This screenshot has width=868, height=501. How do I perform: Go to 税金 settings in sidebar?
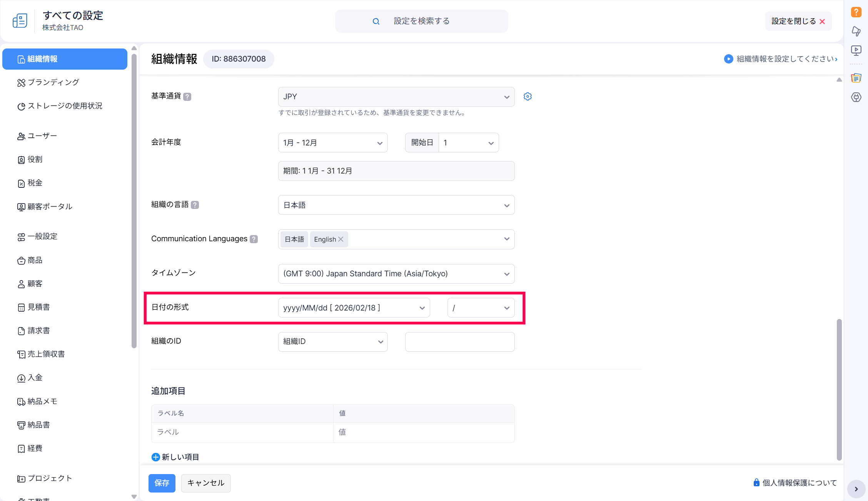click(35, 183)
